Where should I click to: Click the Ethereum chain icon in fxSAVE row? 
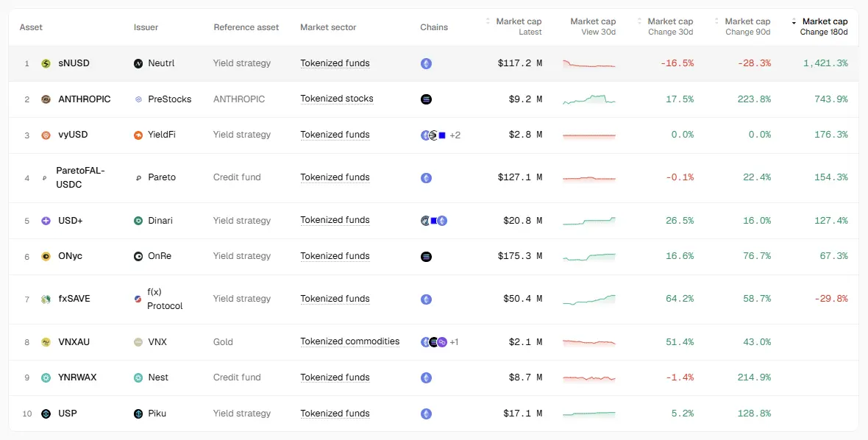click(426, 299)
